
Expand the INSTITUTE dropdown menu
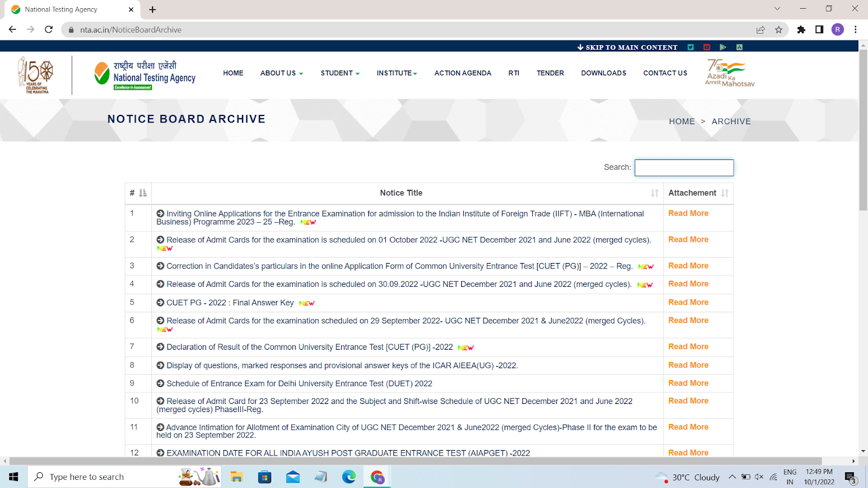pos(397,73)
